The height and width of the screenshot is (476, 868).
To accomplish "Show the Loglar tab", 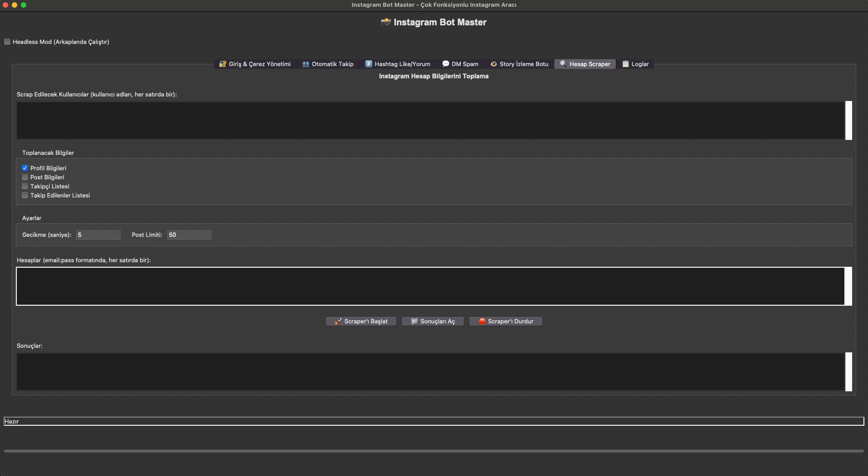I will 635,64.
